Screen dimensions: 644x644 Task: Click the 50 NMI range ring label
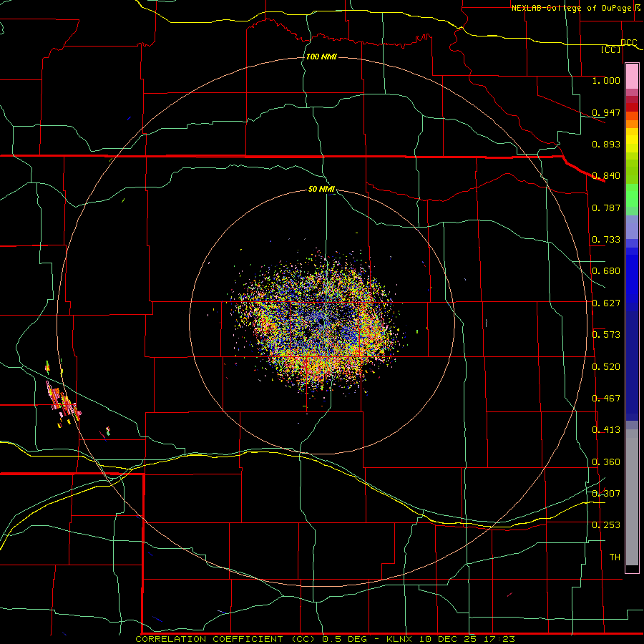pyautogui.click(x=321, y=189)
